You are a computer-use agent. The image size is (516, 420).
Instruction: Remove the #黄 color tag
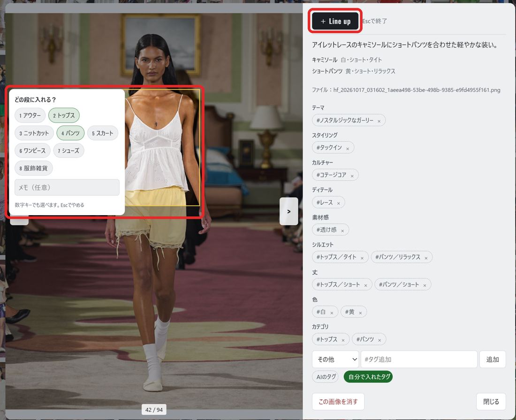click(360, 313)
